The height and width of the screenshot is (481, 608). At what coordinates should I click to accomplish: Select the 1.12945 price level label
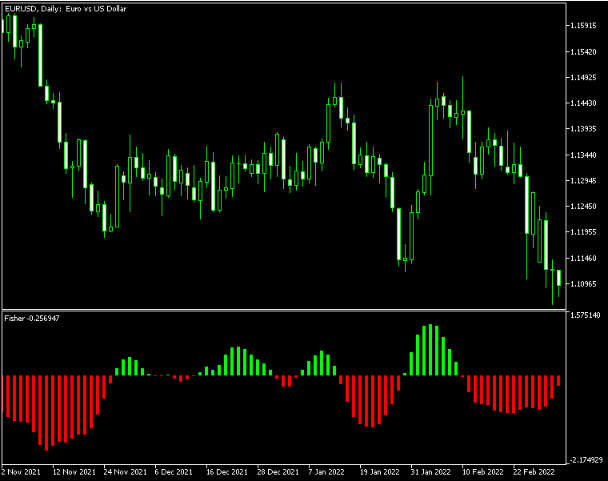tap(584, 181)
